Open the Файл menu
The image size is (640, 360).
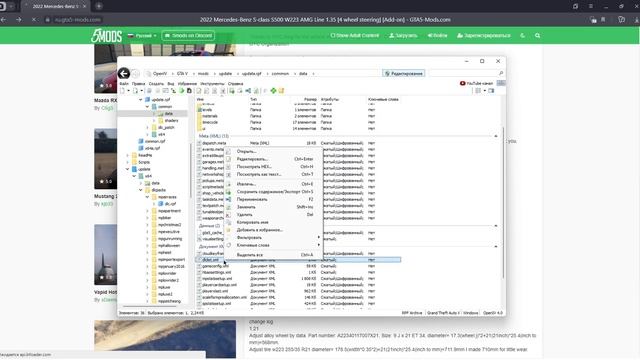[124, 83]
